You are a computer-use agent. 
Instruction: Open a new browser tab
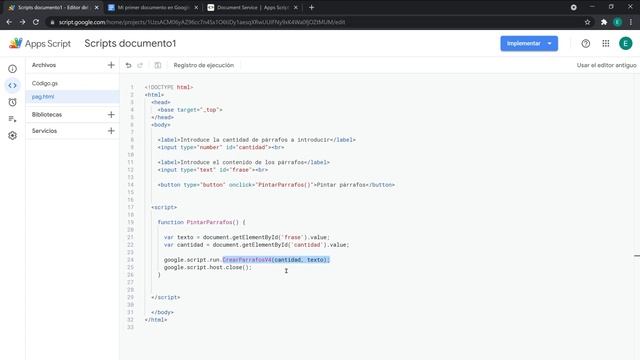point(311,7)
